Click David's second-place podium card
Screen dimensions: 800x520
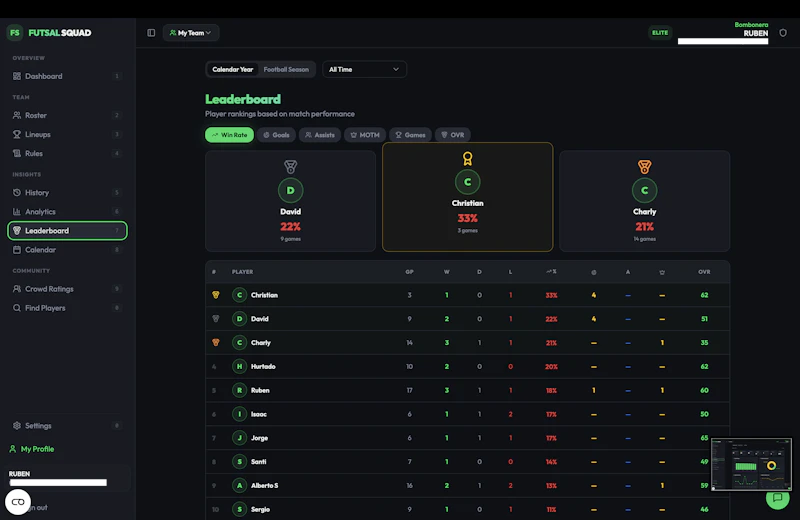click(290, 201)
